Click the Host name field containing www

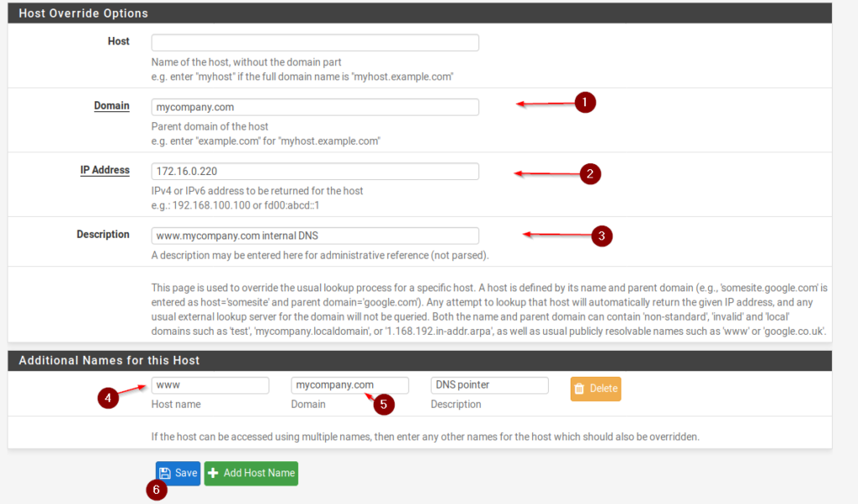(x=210, y=385)
